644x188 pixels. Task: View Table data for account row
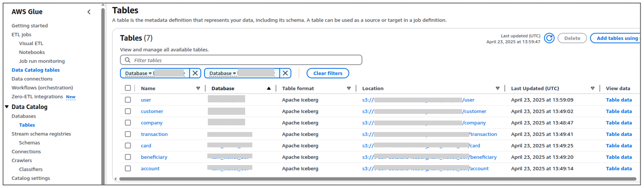click(x=619, y=169)
